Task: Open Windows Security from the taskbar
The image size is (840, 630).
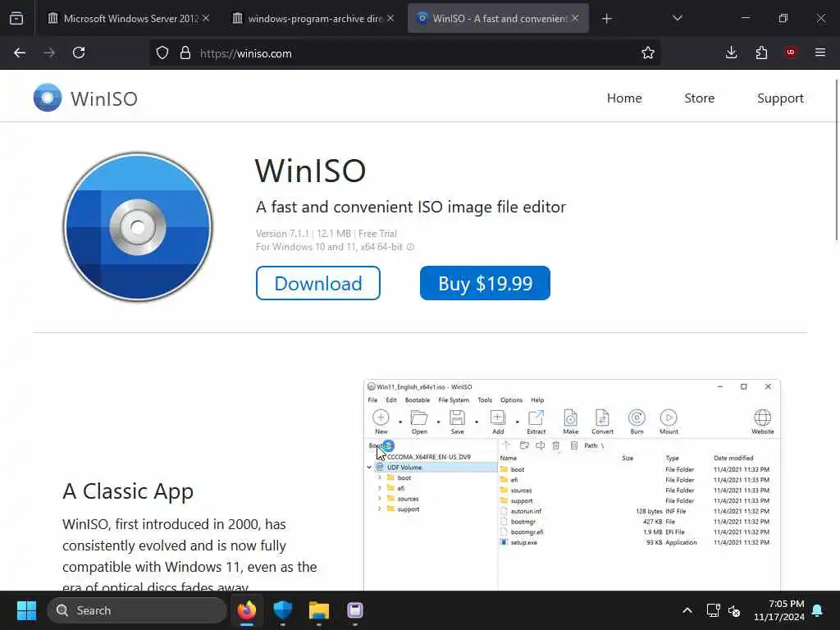Action: [283, 610]
